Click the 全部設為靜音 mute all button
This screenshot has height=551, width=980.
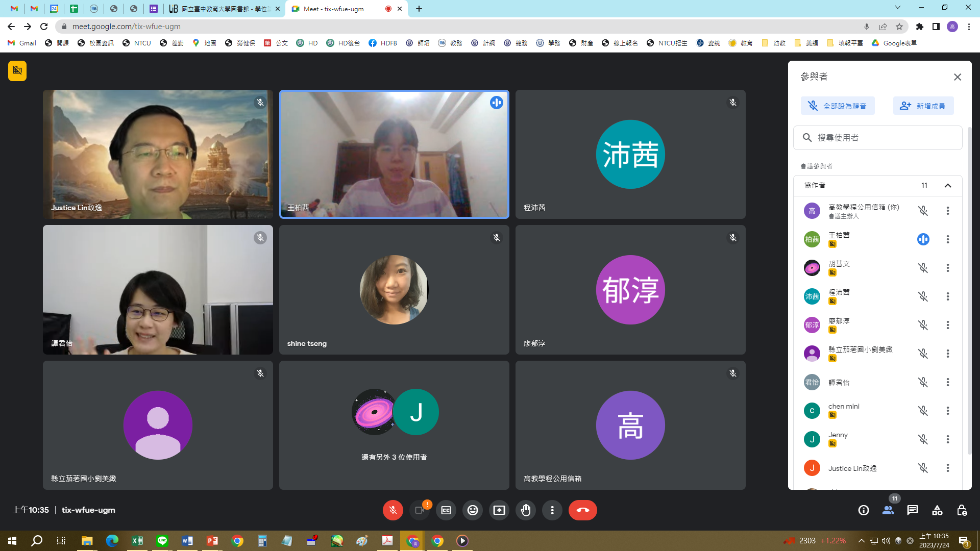pyautogui.click(x=838, y=106)
